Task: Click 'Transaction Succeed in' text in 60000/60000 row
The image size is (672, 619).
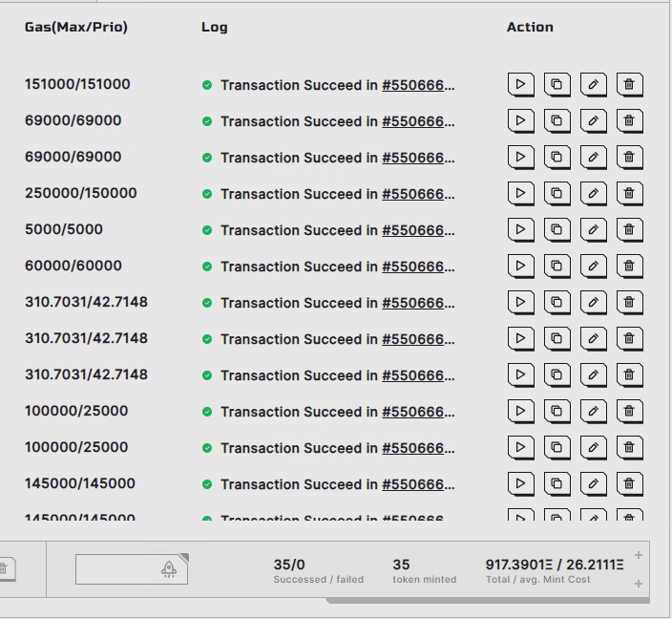Action: (x=299, y=267)
